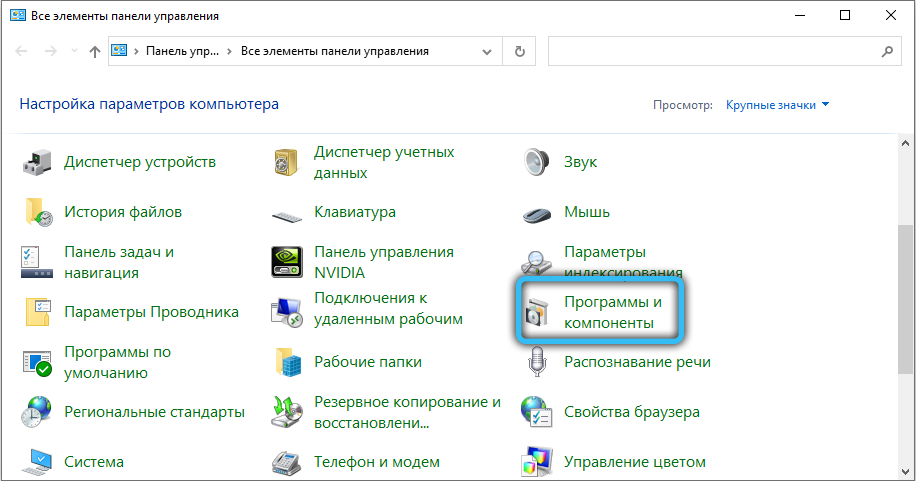Click the Refresh button beside address bar
Image resolution: width=916 pixels, height=481 pixels.
[x=519, y=51]
